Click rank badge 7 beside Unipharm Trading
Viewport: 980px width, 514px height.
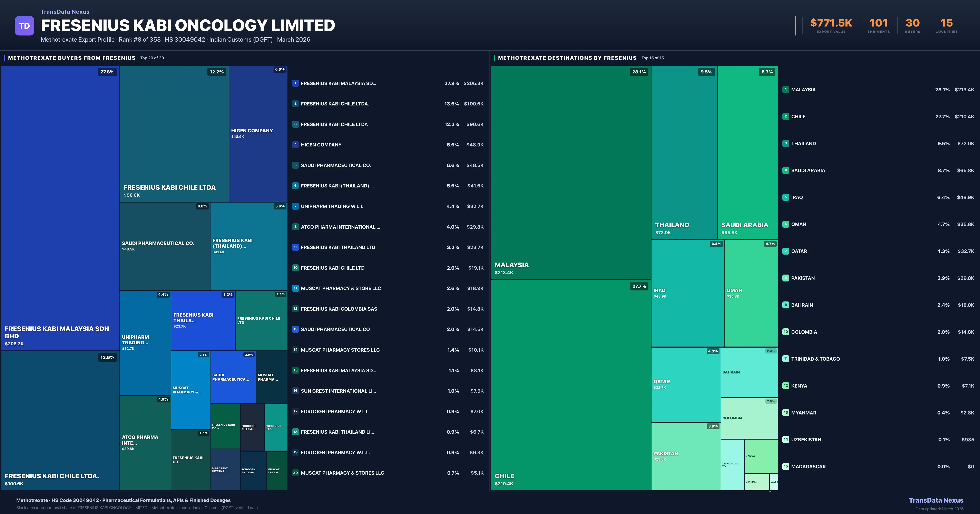coord(295,206)
